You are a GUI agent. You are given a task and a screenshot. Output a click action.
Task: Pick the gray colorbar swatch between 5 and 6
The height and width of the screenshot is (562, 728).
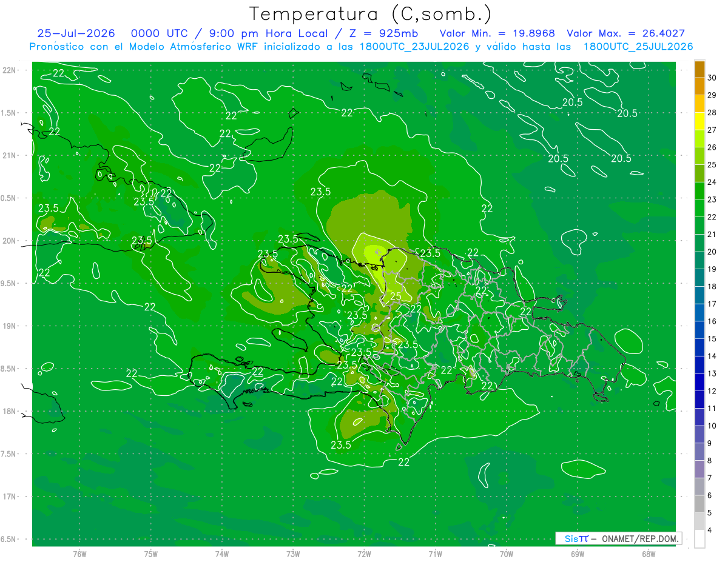click(699, 504)
